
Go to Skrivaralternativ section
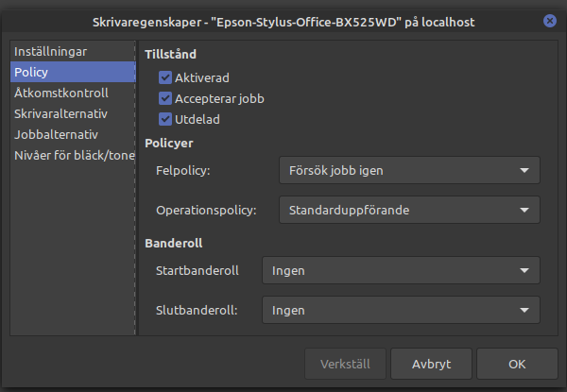point(73,113)
